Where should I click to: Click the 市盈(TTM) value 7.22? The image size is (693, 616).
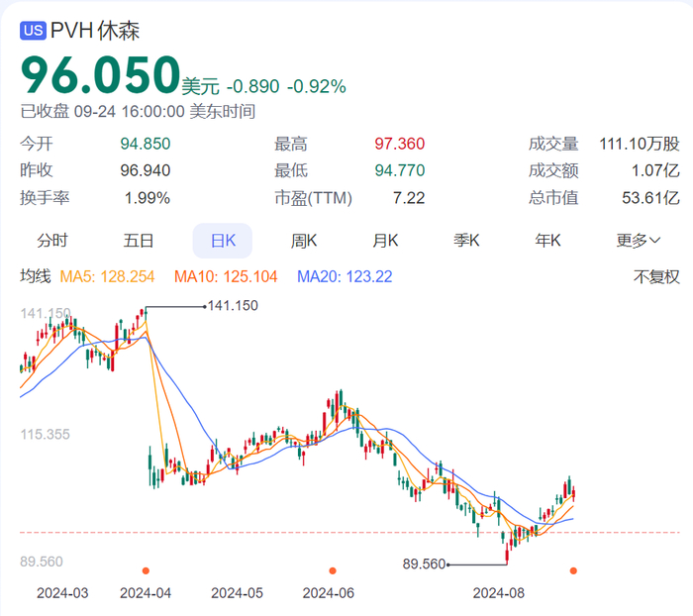(x=409, y=198)
